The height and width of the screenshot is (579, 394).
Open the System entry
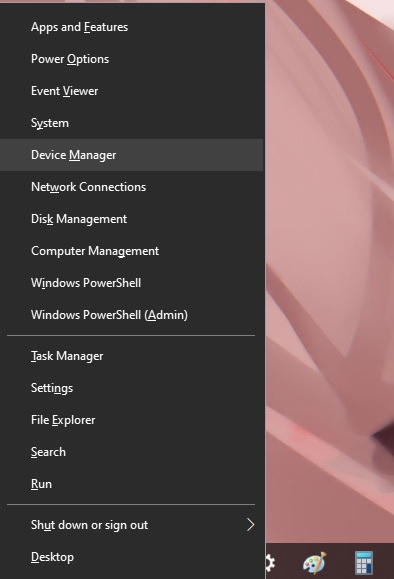pyautogui.click(x=132, y=123)
